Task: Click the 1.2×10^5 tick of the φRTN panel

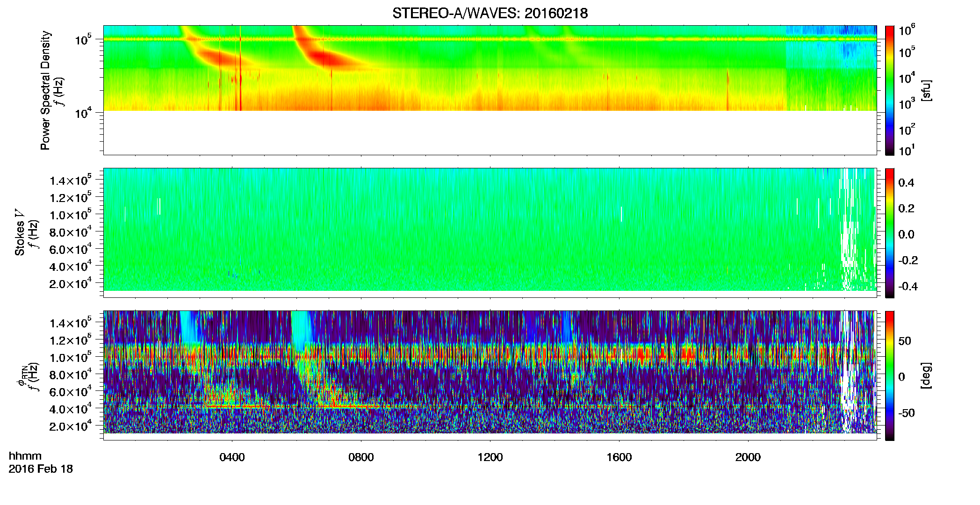Action: tap(71, 340)
